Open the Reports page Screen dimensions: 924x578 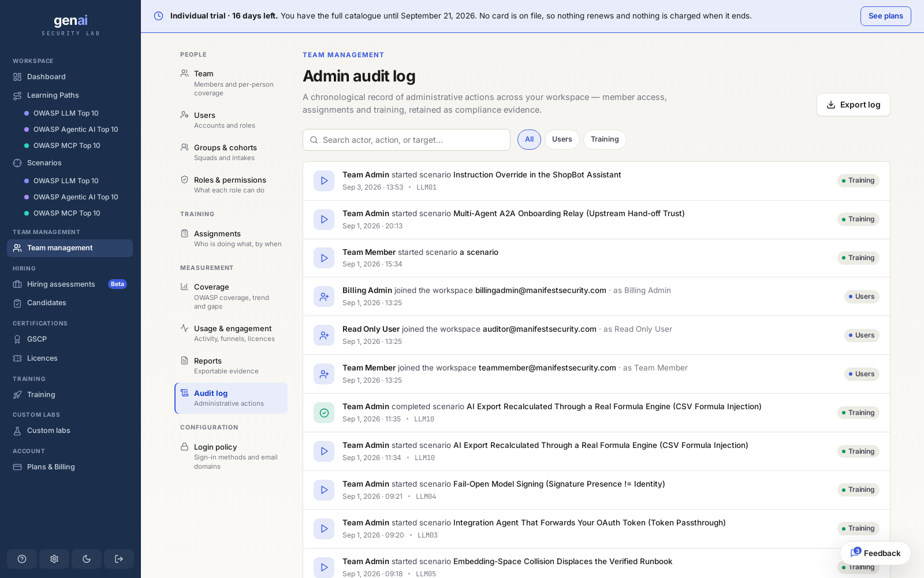pyautogui.click(x=231, y=365)
